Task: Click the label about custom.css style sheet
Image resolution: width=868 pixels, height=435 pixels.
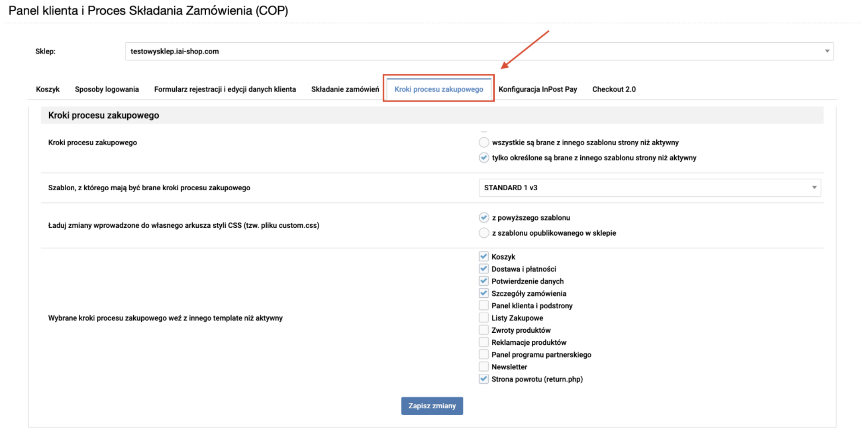Action: (x=184, y=225)
